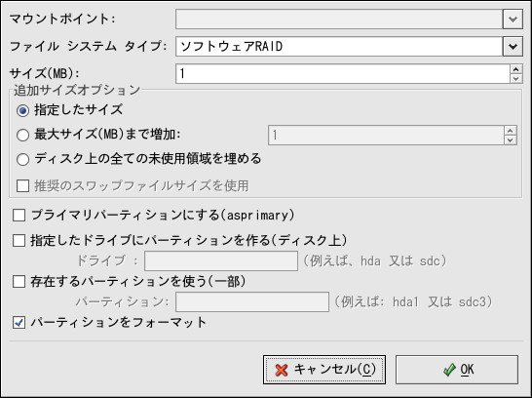Open the マウントポイント dropdown arrow
Viewport: 532px width, 398px height.
513,19
